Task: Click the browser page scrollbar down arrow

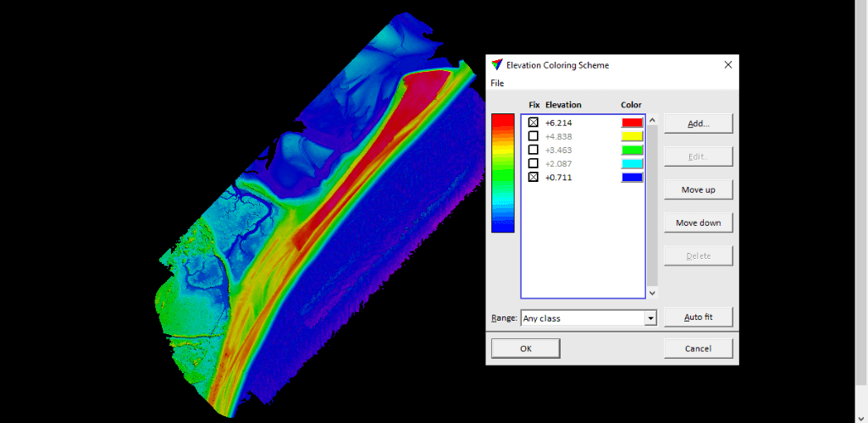Action: click(x=861, y=417)
